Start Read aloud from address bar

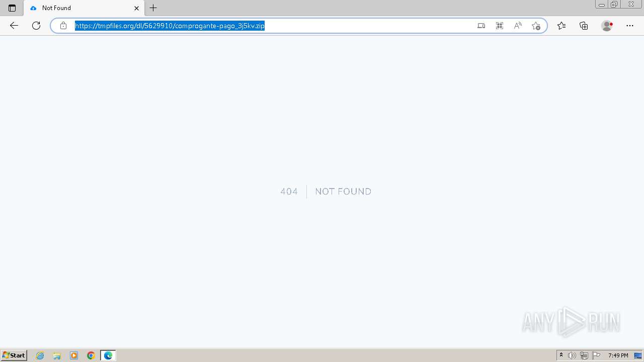pyautogui.click(x=518, y=26)
